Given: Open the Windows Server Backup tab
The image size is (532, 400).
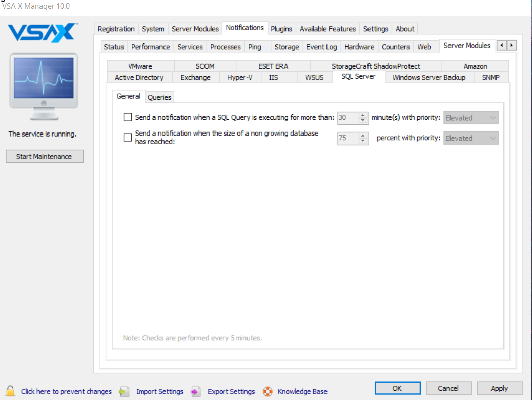Looking at the screenshot, I should coord(429,78).
